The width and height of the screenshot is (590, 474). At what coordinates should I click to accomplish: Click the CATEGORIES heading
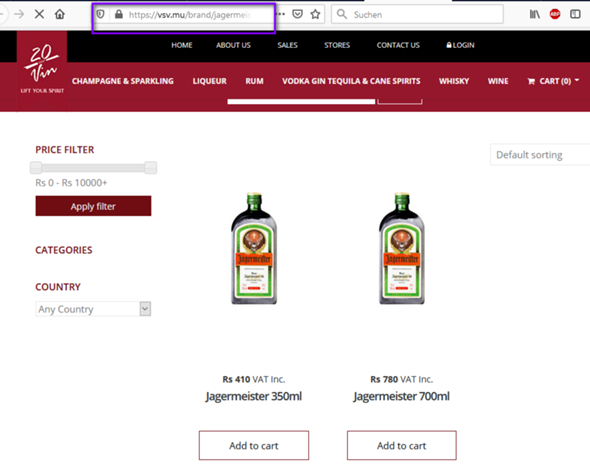click(x=64, y=250)
